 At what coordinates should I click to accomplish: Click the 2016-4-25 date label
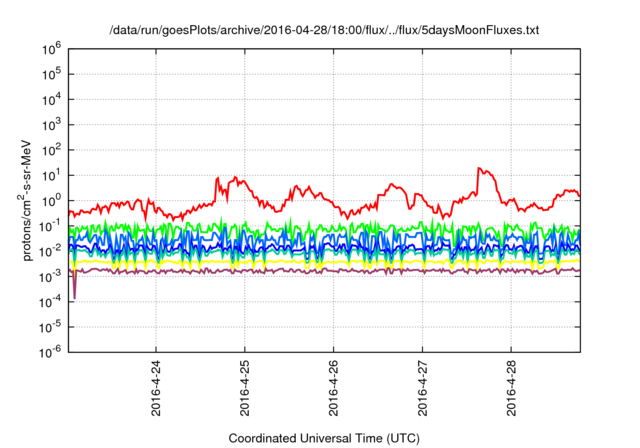pos(244,388)
